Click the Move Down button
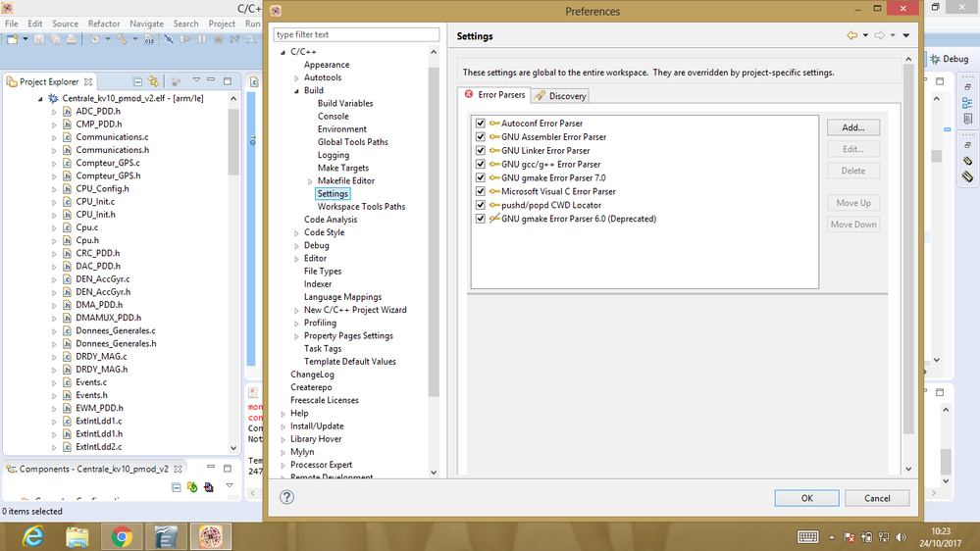 pyautogui.click(x=853, y=225)
